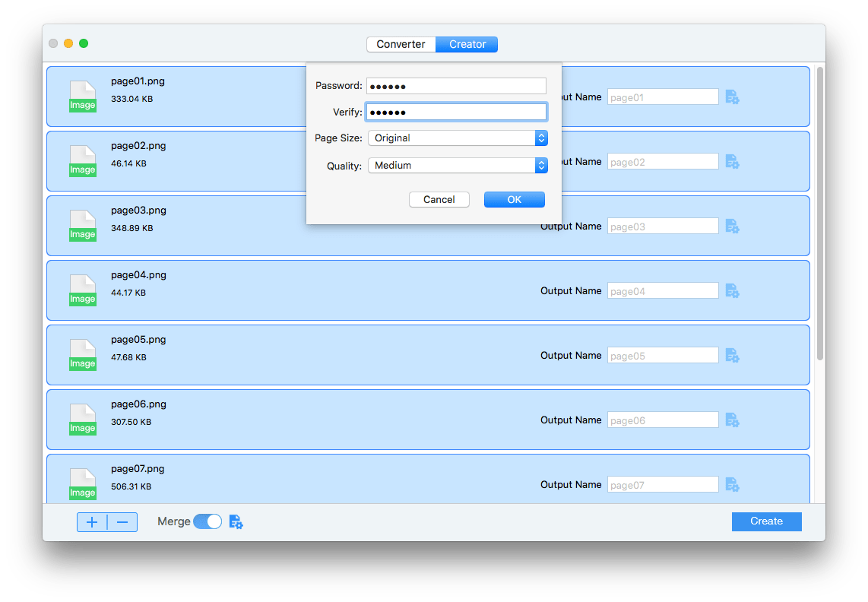
Task: Focus the Verify password field
Action: pyautogui.click(x=456, y=112)
